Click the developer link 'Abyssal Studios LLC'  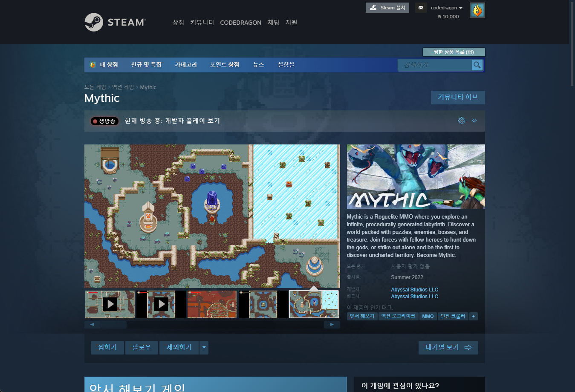point(414,290)
